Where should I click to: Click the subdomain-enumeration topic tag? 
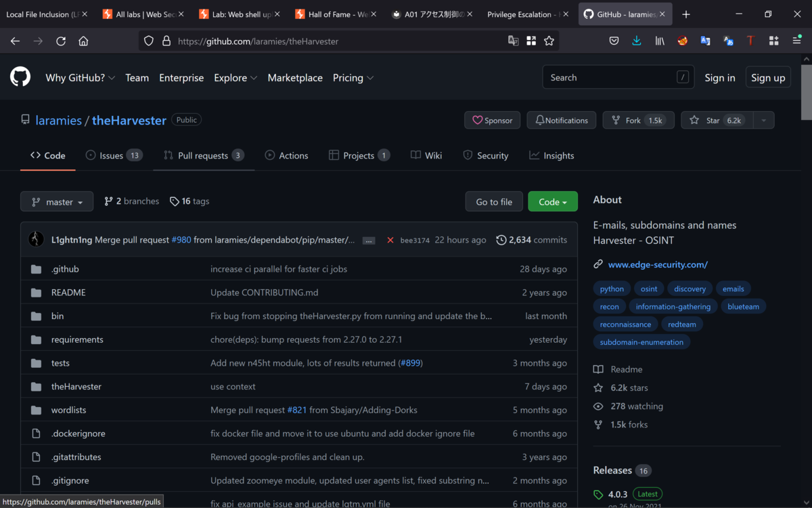(x=641, y=342)
